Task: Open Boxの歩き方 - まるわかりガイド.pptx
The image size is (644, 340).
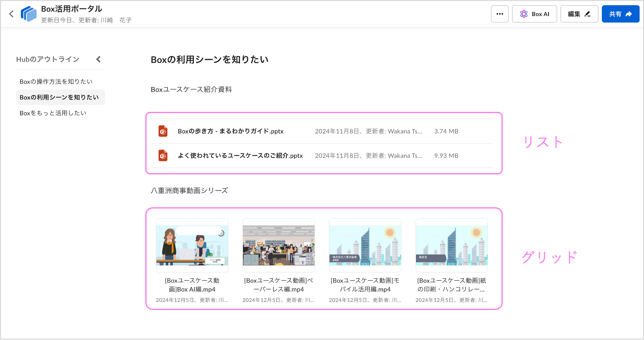Action: click(231, 131)
